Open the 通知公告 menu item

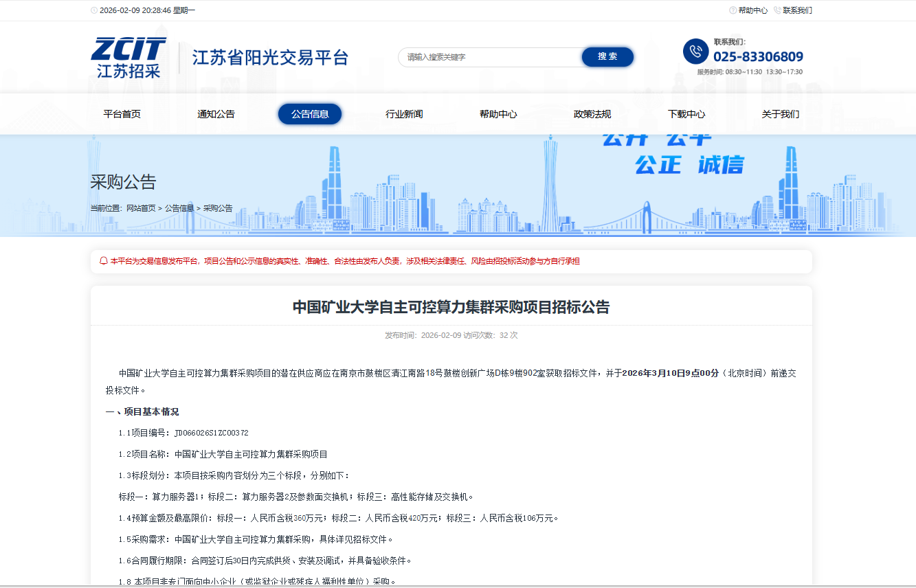pos(216,114)
